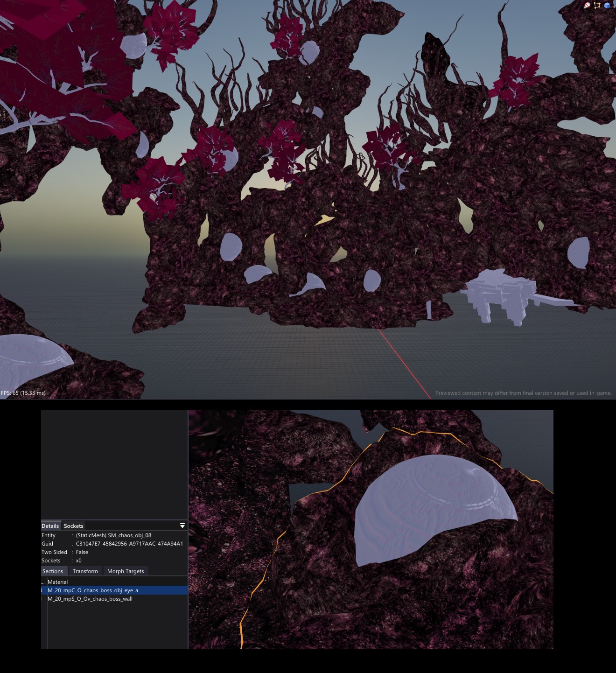Click the Two Sided value False

click(x=82, y=552)
